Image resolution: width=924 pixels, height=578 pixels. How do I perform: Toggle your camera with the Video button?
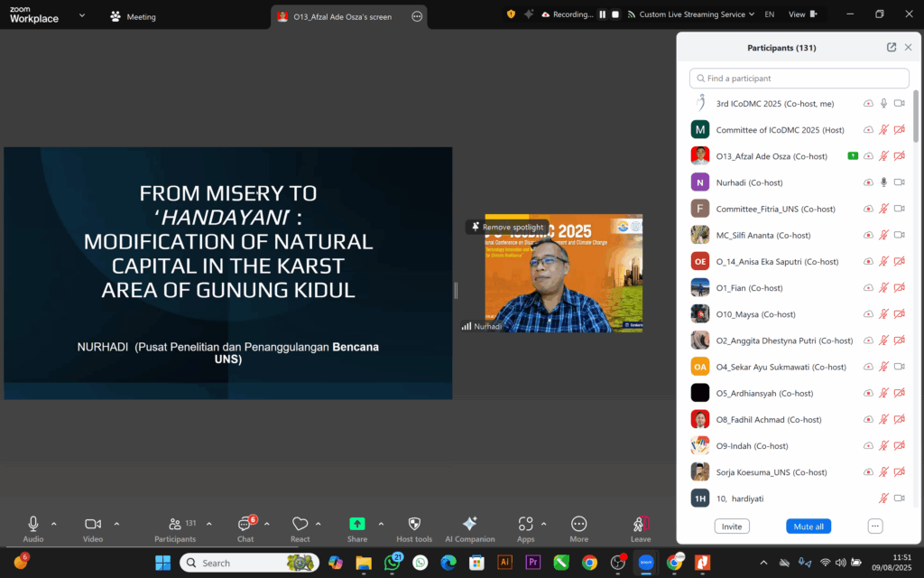pyautogui.click(x=92, y=525)
